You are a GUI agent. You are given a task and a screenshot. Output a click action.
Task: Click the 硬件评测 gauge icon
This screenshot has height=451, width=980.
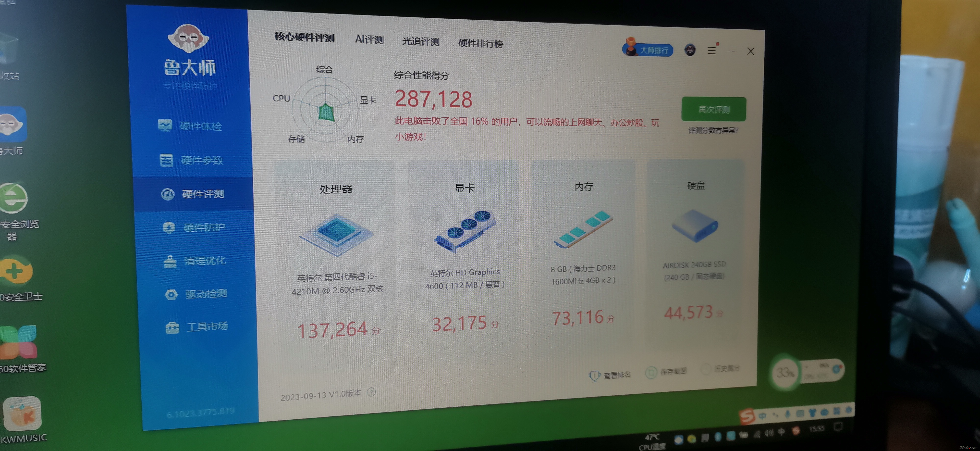tap(168, 194)
